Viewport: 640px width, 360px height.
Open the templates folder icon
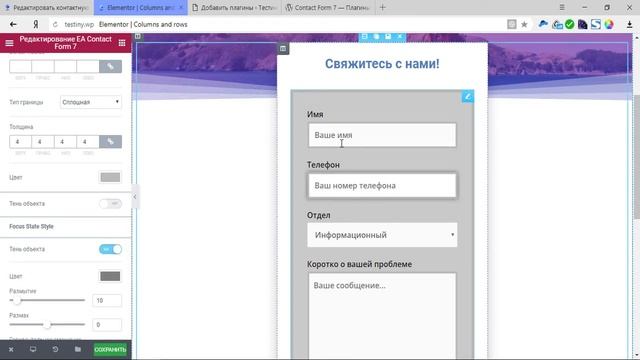(x=78, y=349)
